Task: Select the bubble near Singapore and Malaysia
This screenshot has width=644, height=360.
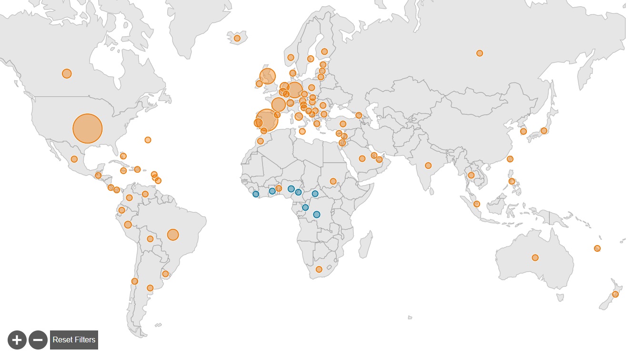Action: pos(477,204)
